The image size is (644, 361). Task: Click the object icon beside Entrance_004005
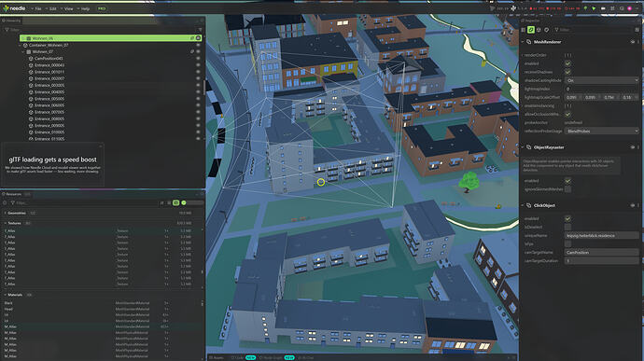point(31,92)
